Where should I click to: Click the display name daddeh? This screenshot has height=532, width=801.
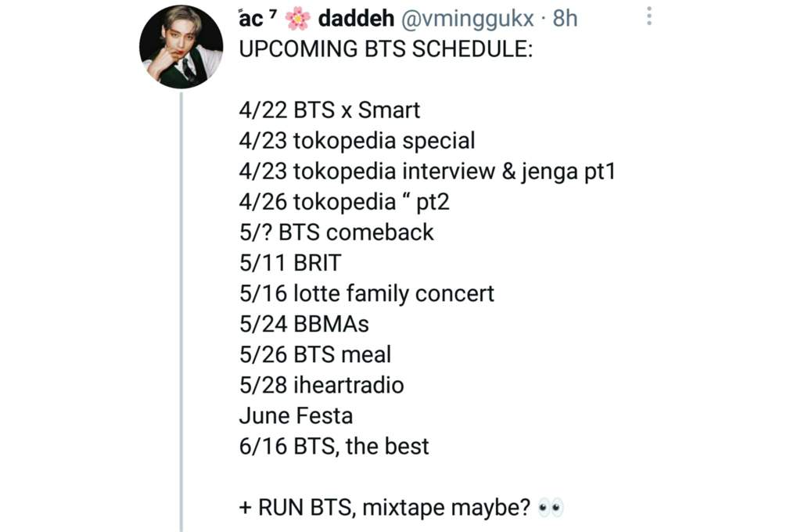[x=356, y=19]
